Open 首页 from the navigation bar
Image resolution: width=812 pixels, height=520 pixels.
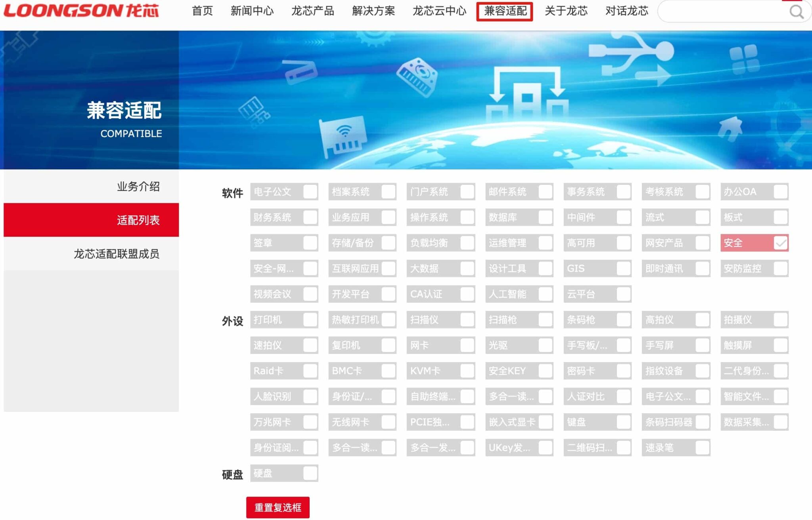click(202, 11)
